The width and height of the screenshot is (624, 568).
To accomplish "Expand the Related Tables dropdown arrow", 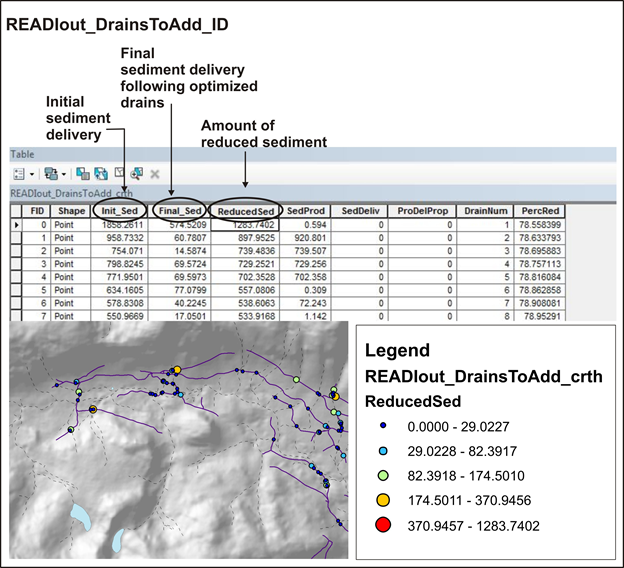I will click(62, 173).
